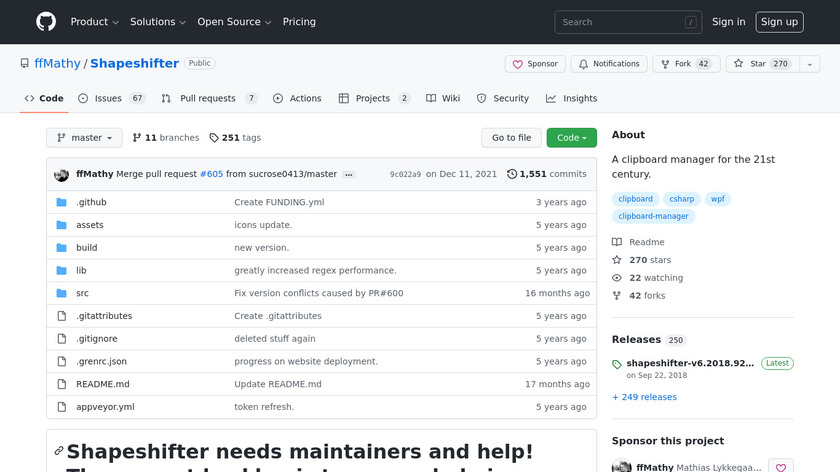The width and height of the screenshot is (840, 472).
Task: Expand the green Code dropdown
Action: tap(571, 138)
